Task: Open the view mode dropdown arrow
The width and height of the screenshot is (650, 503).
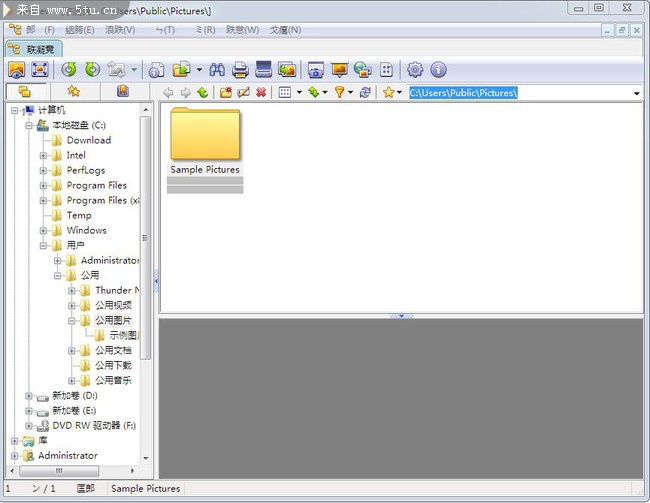Action: (299, 92)
